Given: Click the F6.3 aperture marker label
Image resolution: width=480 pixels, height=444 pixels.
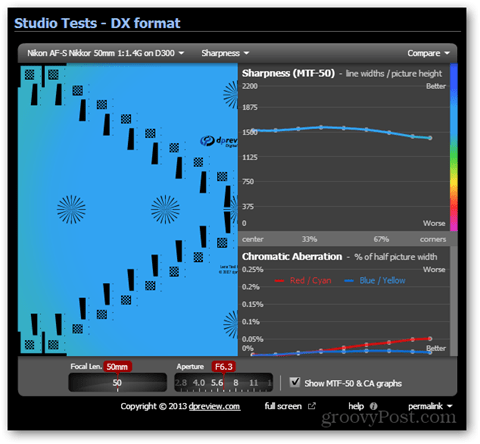Looking at the screenshot, I should [224, 367].
